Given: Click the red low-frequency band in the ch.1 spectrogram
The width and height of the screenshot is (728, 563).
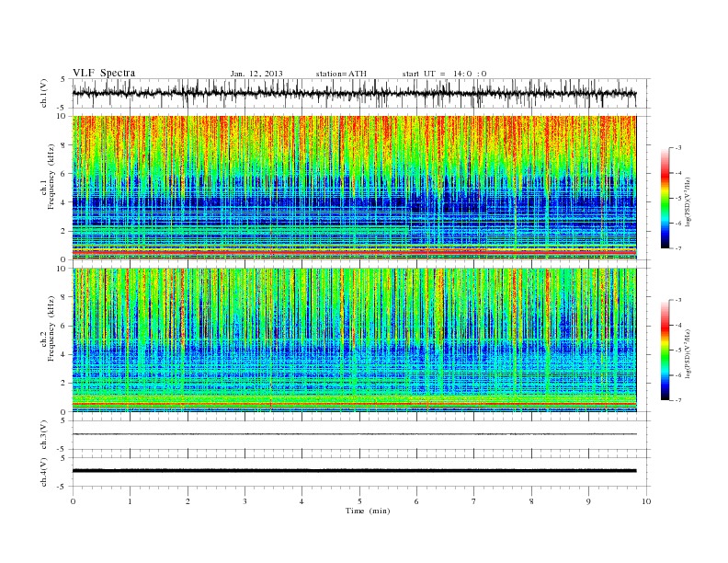Looking at the screenshot, I should 354,252.
